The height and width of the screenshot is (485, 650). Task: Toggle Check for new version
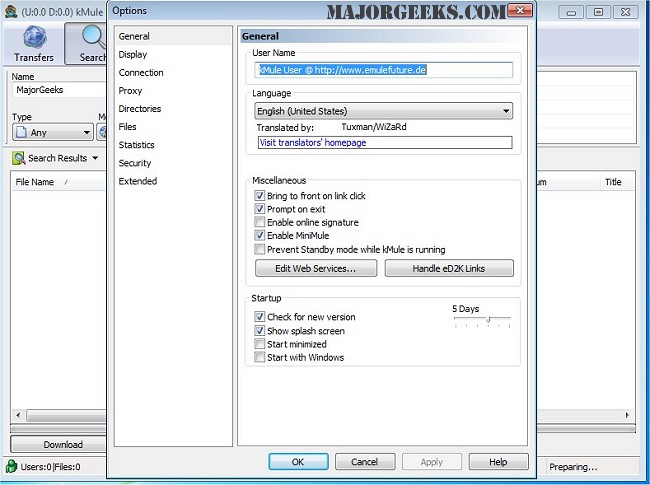point(260,317)
